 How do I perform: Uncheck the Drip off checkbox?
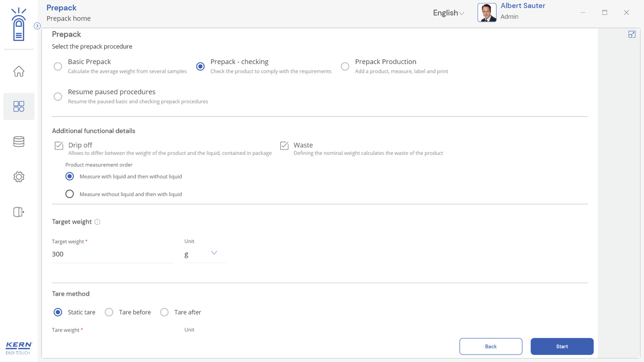pos(59,145)
